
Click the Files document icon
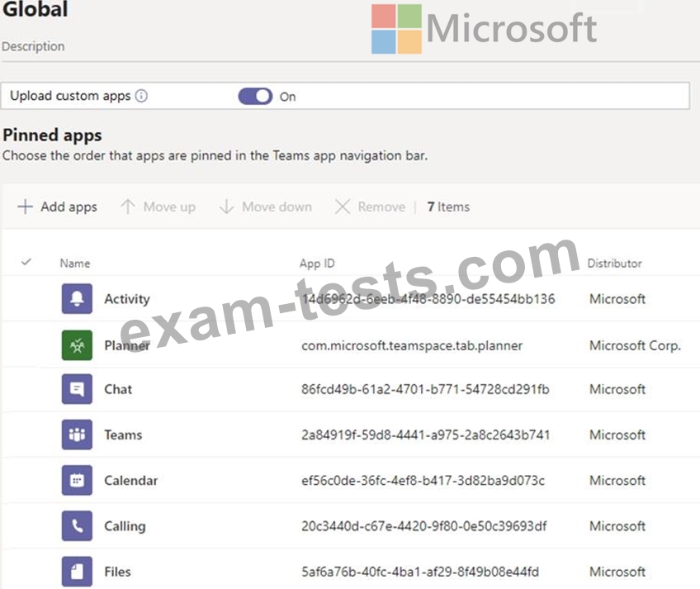pyautogui.click(x=77, y=571)
